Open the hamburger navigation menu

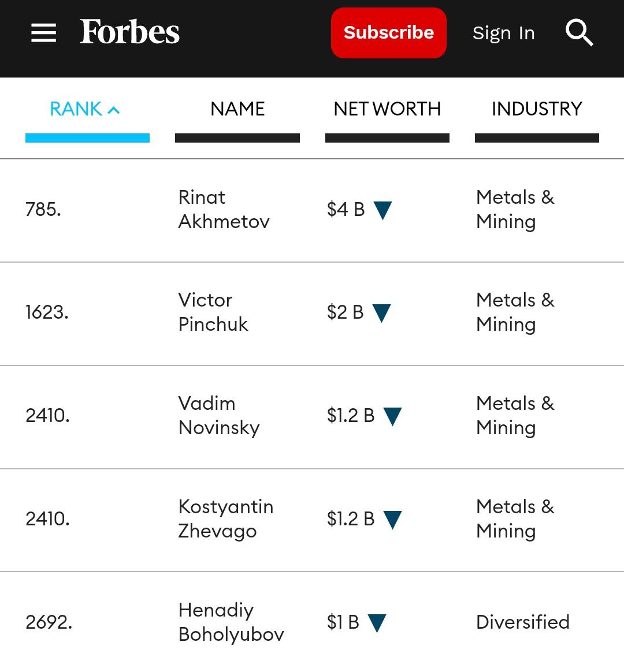point(43,33)
